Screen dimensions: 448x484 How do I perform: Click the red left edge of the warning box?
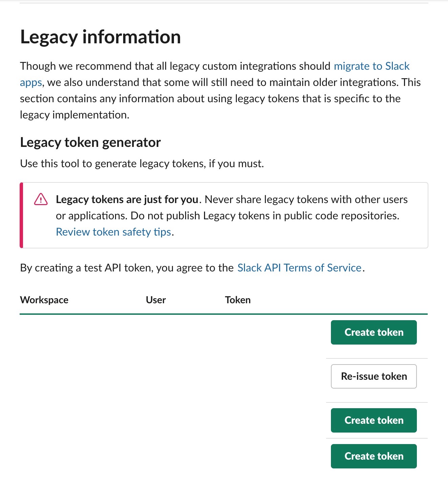pyautogui.click(x=21, y=215)
